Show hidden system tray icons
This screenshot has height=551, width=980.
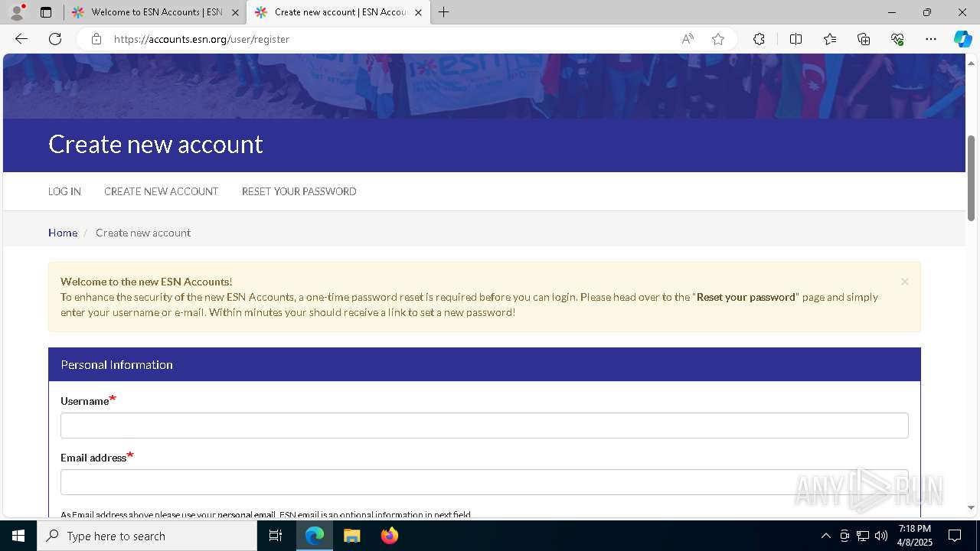[x=825, y=536]
